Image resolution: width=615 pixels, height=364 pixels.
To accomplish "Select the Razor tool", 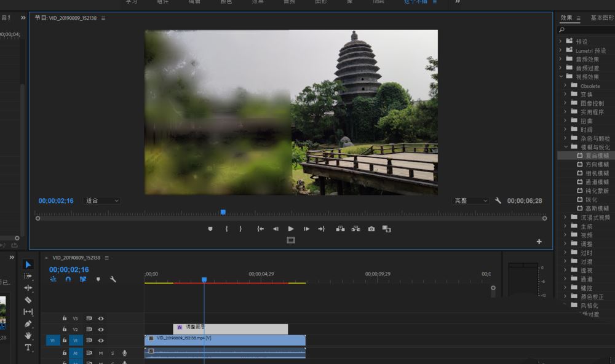I will point(28,300).
